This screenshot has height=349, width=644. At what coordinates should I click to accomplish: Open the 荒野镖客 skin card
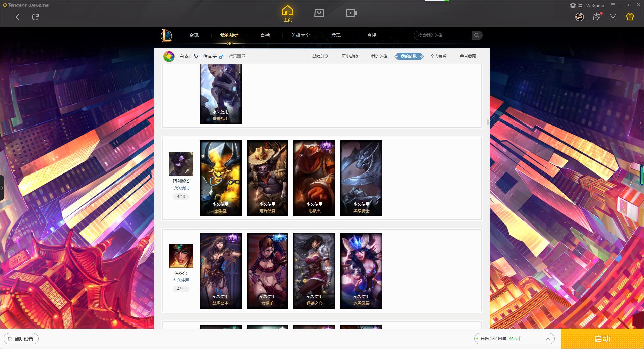(x=267, y=178)
